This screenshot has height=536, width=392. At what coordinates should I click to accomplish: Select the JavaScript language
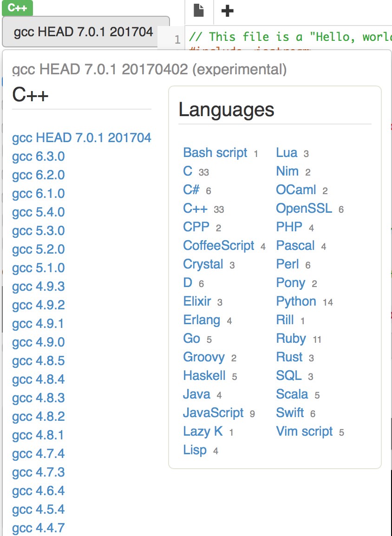(213, 413)
